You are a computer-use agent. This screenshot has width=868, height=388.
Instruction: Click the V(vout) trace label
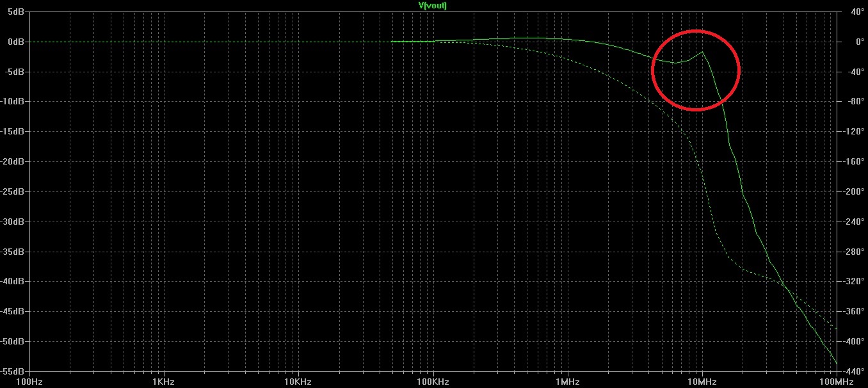tap(433, 5)
